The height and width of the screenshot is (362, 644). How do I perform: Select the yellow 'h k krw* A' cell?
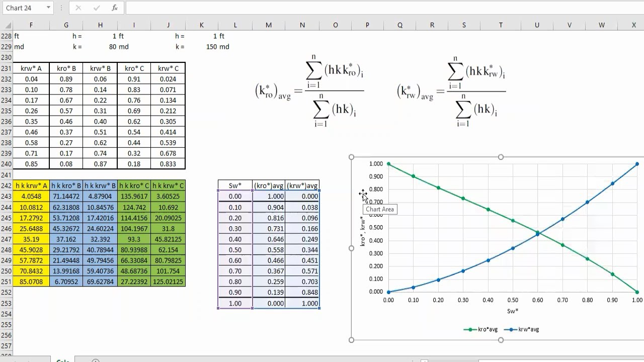[x=31, y=186]
